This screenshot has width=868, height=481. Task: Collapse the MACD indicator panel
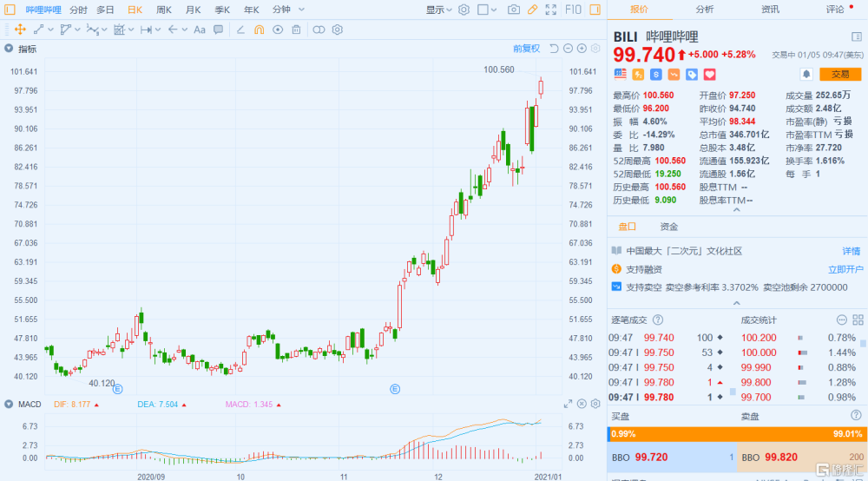(x=9, y=404)
